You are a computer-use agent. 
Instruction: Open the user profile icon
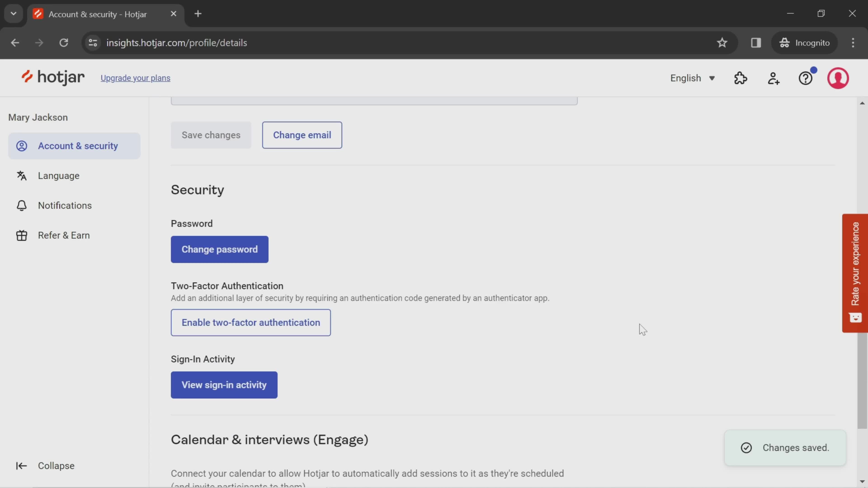point(838,78)
